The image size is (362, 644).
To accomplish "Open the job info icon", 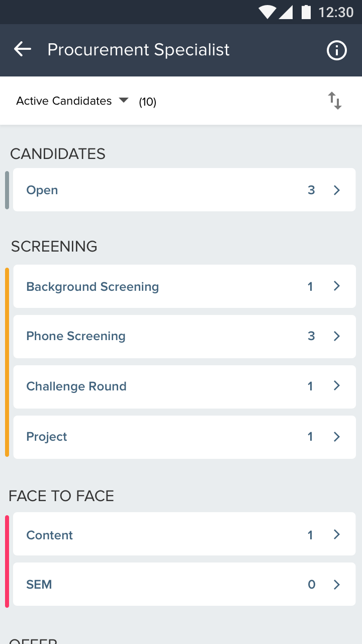I will tap(336, 50).
